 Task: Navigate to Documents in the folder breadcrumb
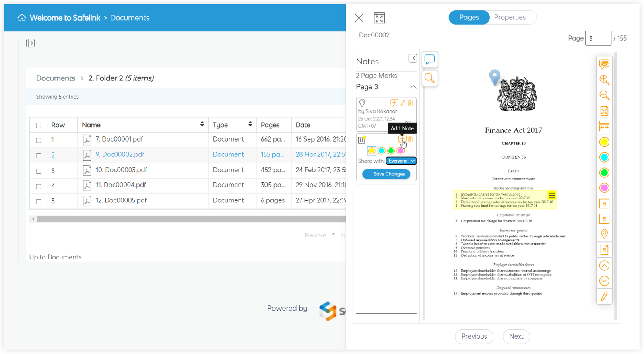point(56,78)
